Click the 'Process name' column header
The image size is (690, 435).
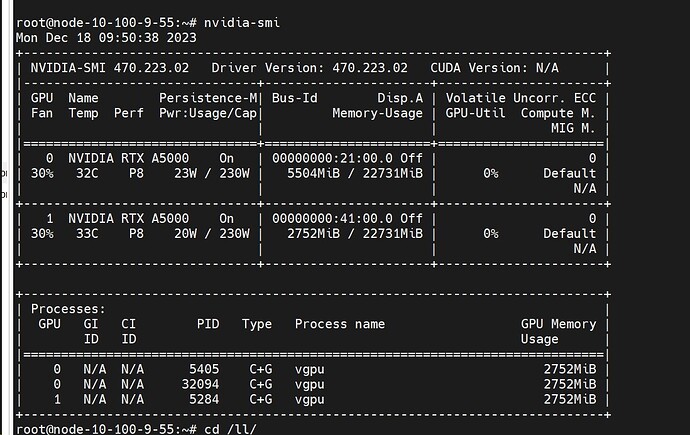[x=340, y=324]
